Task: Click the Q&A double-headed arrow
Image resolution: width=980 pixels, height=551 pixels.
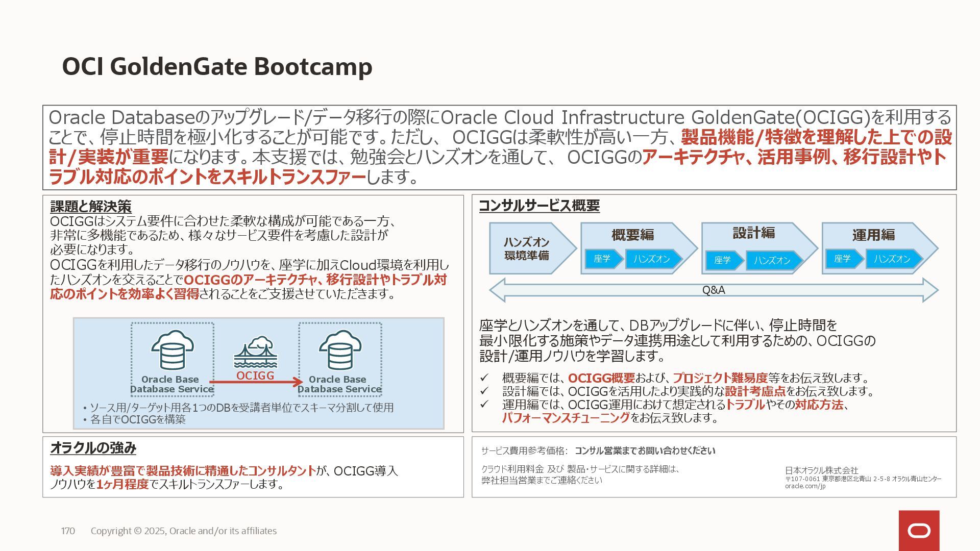Action: pyautogui.click(x=713, y=290)
